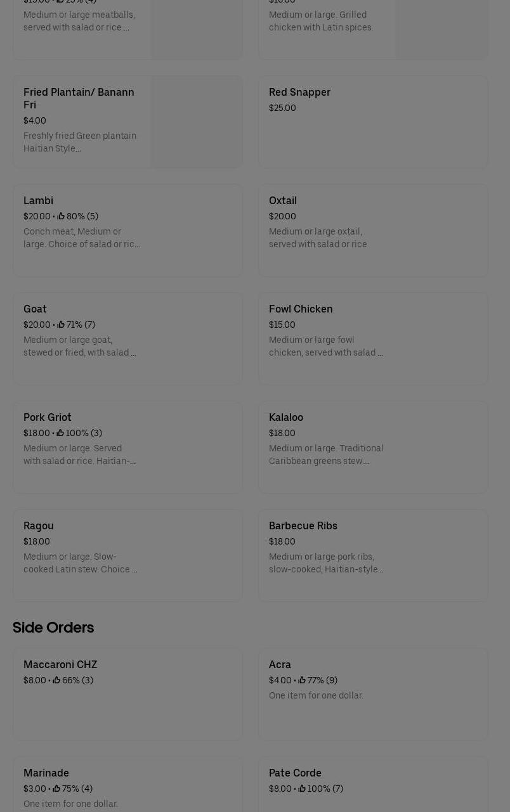Click the thumbs-up rating icon for Goat
Screen dimensions: 510x812
(x=61, y=325)
